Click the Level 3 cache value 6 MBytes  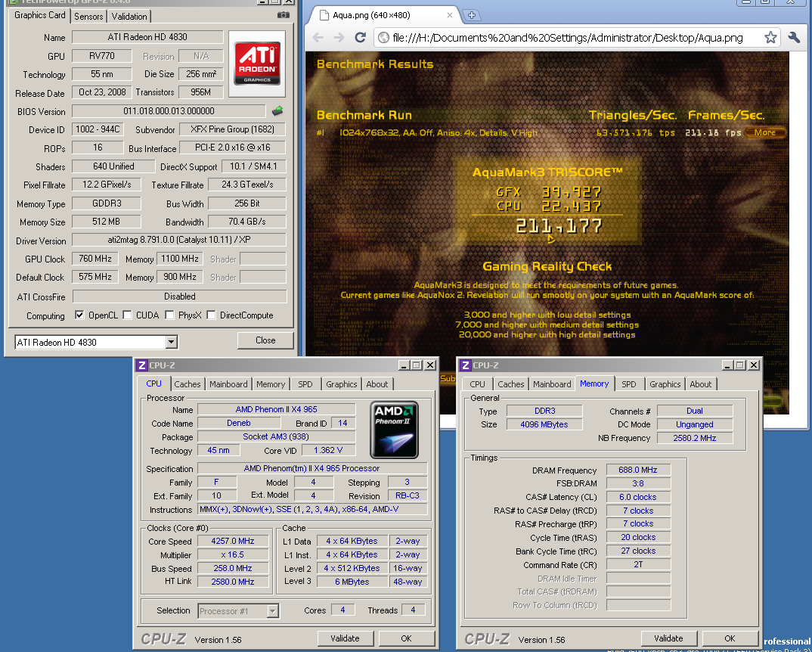click(352, 582)
